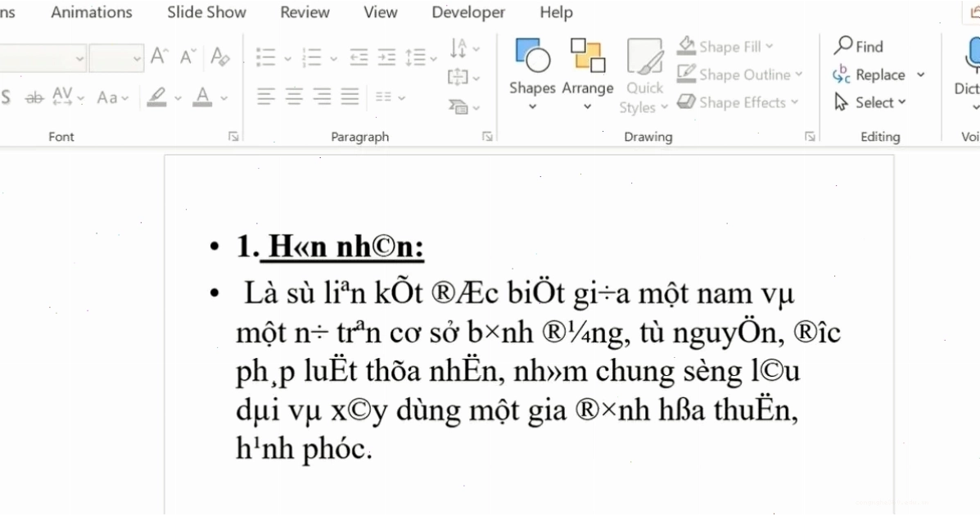The image size is (980, 516).
Task: Click the Shape Effects button
Action: [x=738, y=102]
